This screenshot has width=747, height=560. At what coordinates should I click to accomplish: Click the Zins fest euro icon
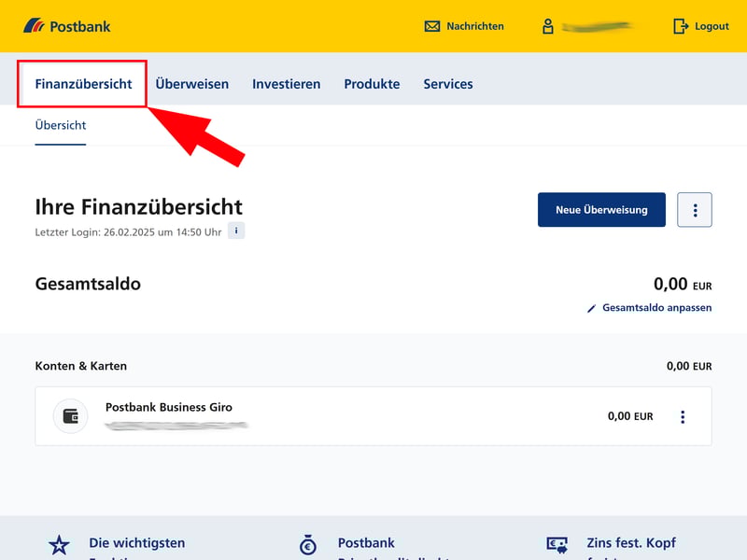557,545
